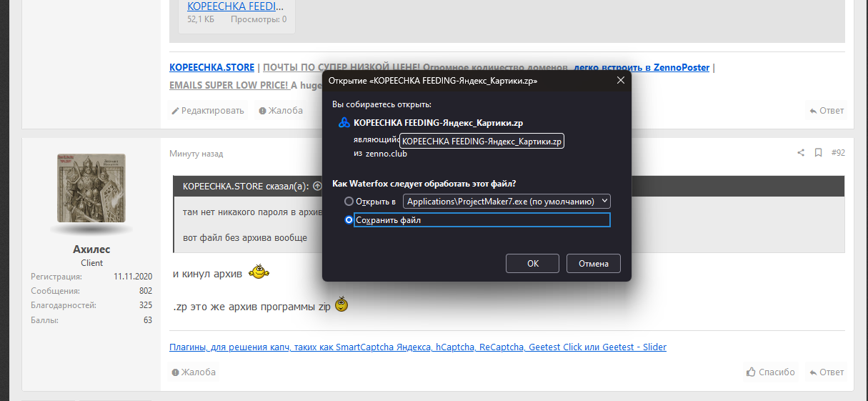Click the 'Просмотры: 0' attachment counter

click(259, 19)
